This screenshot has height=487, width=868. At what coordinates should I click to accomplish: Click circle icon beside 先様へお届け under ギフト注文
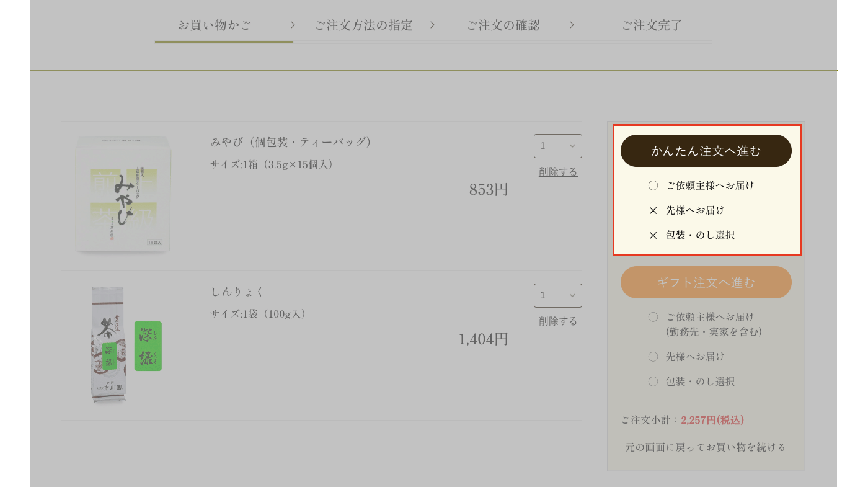tap(653, 357)
